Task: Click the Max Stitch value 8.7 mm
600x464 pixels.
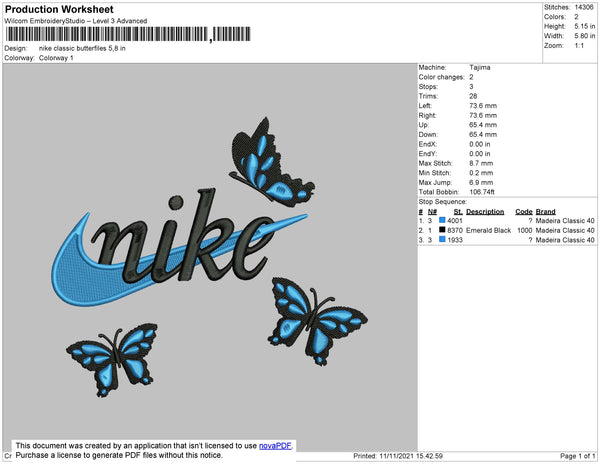Action: click(481, 163)
